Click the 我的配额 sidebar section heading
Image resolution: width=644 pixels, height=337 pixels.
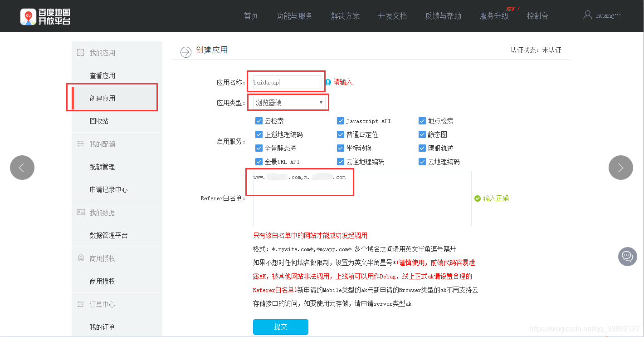tap(102, 144)
